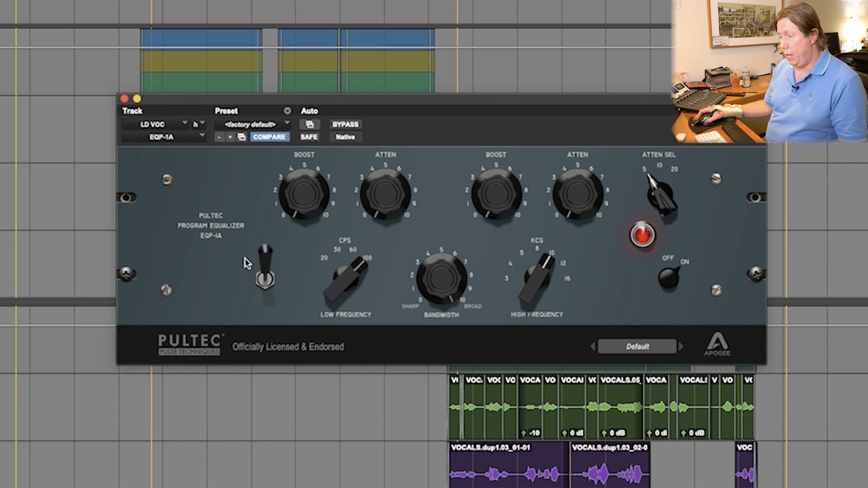Viewport: 868px width, 488px height.
Task: Go to previous preset arrow beside Default
Action: pyautogui.click(x=593, y=347)
